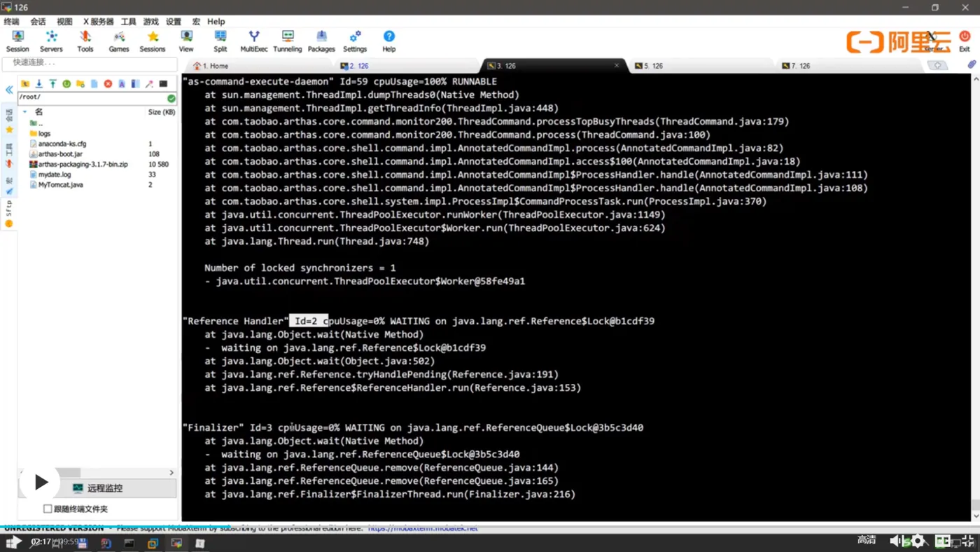Open the 工具 menu
This screenshot has height=552, width=980.
point(129,22)
